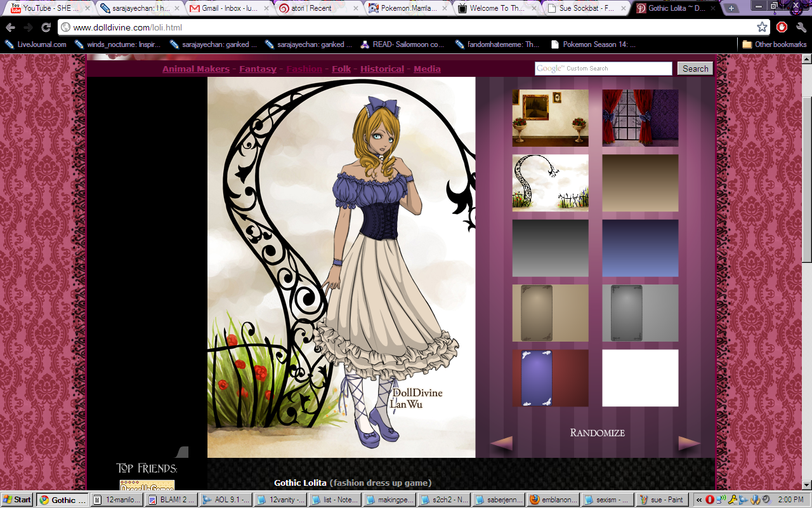Choose the framed painting room background

tap(550, 118)
